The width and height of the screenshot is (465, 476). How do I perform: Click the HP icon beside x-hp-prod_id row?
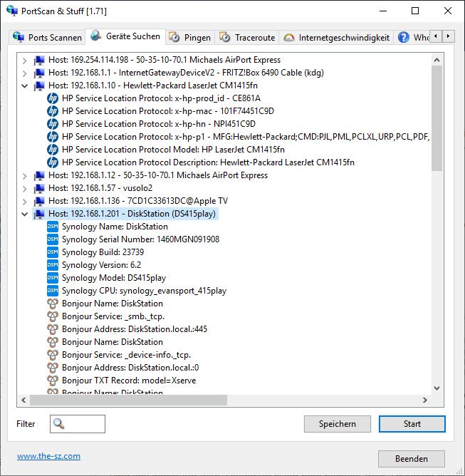tap(53, 98)
